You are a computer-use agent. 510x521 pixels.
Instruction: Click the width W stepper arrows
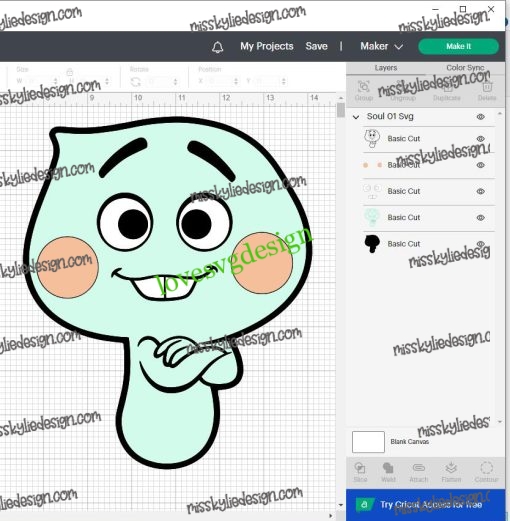pos(56,81)
